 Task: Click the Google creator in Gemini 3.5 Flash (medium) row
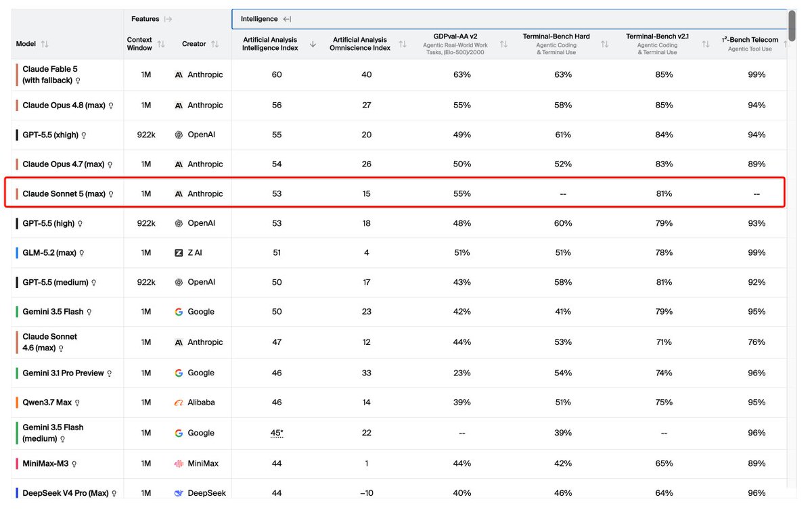(201, 433)
